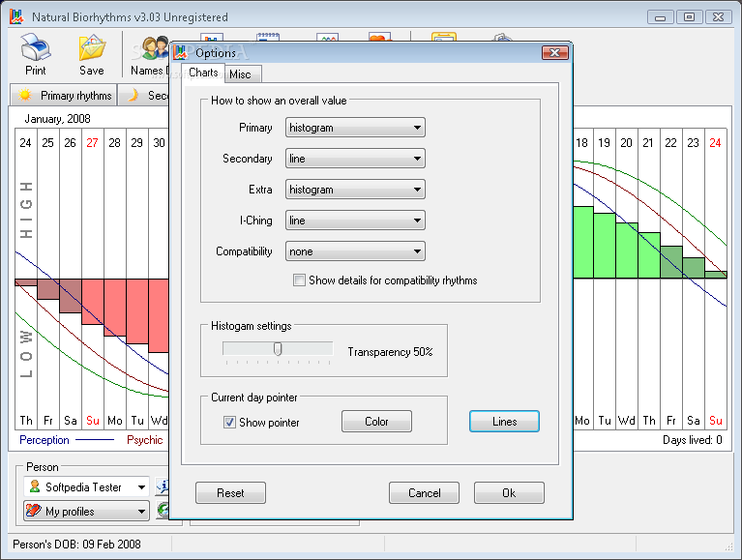Click the moon icon on Secondary tab
Image resolution: width=742 pixels, height=560 pixels.
point(133,95)
